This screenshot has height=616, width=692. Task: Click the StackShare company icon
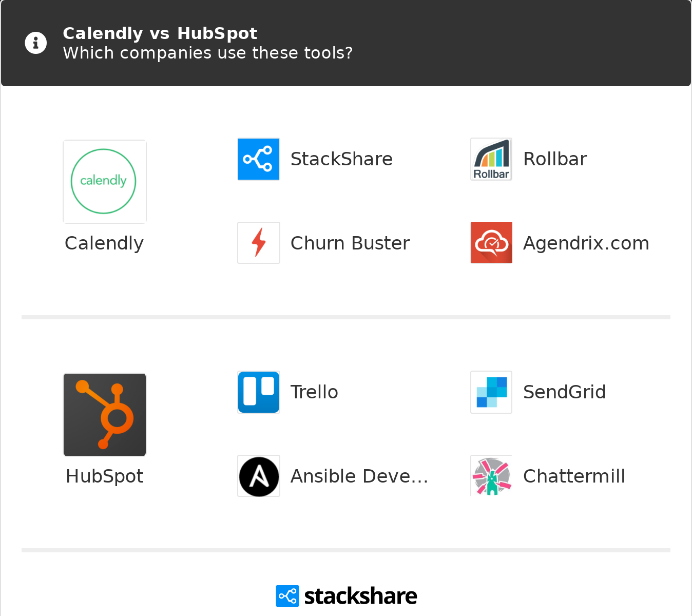point(259,159)
